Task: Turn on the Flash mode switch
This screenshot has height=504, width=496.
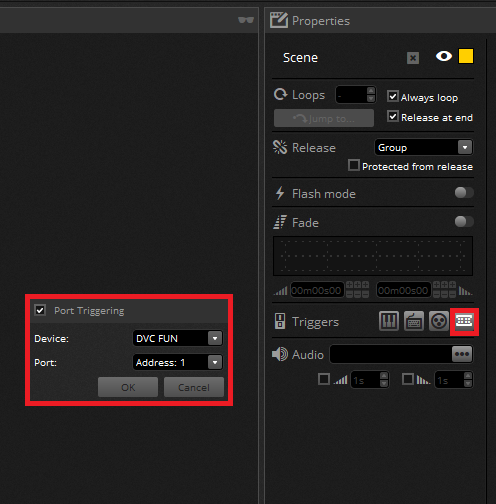Action: pyautogui.click(x=464, y=193)
